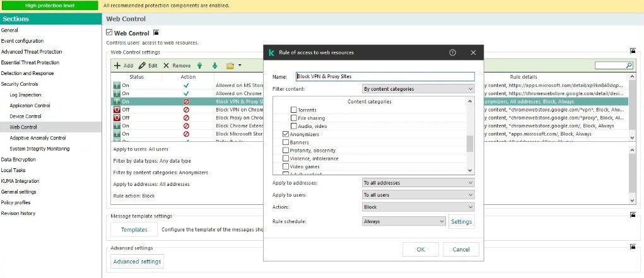The height and width of the screenshot is (278, 644).
Task: Open help via the dialog question mark icon
Action: click(452, 52)
